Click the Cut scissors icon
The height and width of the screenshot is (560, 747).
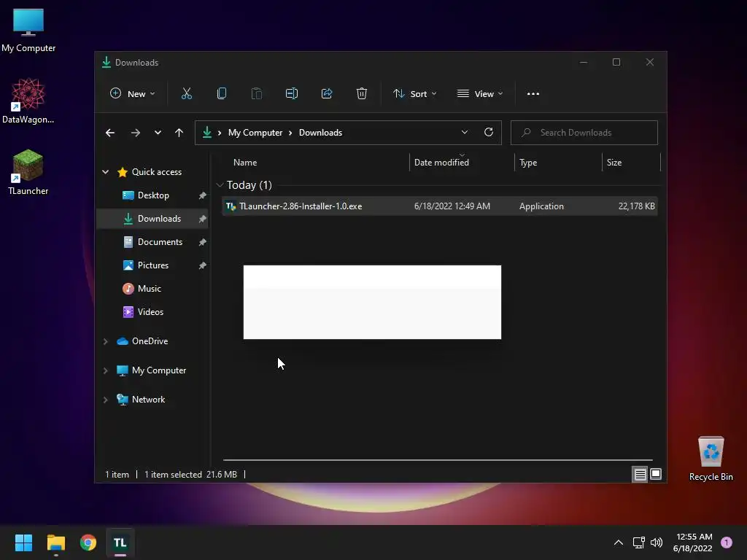pos(186,94)
